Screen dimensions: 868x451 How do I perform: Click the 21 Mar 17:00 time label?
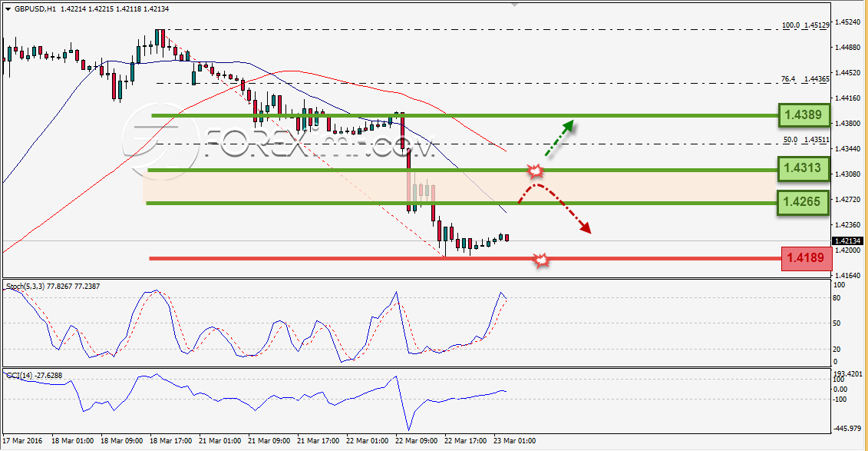(318, 441)
